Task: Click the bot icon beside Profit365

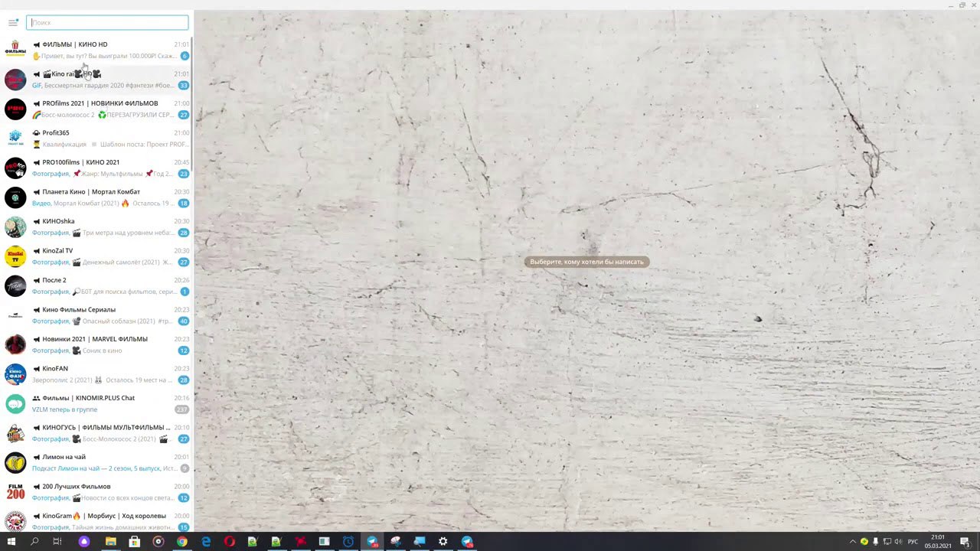Action: point(36,133)
